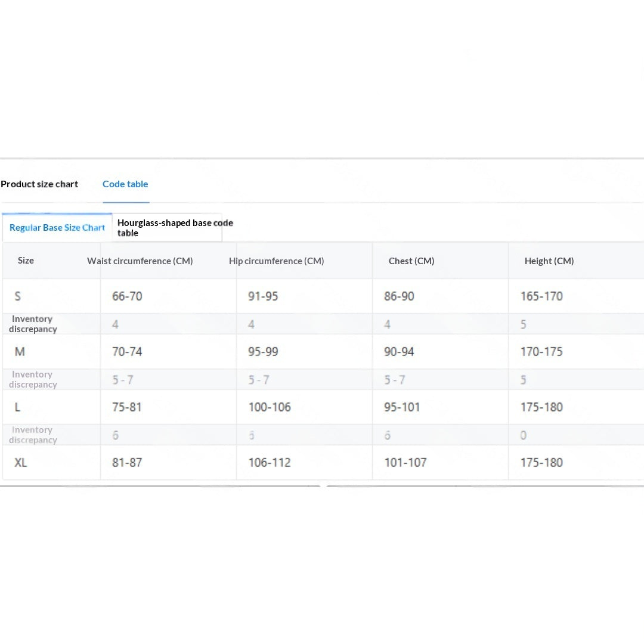Open the Product size chart tab
644x644 pixels.
point(39,184)
